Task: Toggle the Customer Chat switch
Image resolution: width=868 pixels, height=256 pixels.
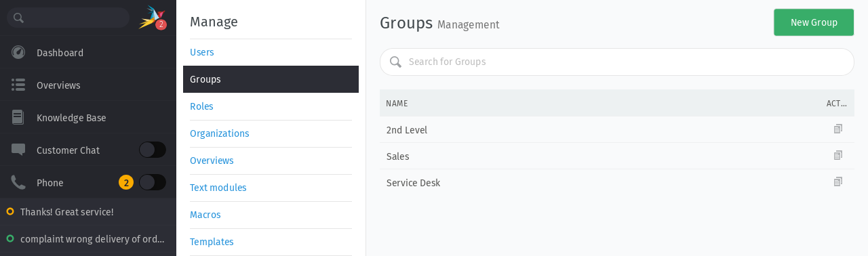Action: [153, 150]
